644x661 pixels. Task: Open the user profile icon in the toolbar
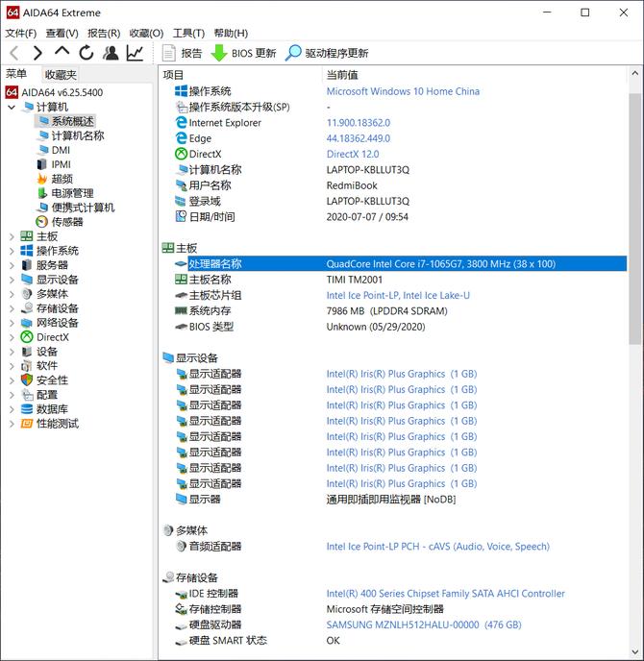(x=111, y=53)
